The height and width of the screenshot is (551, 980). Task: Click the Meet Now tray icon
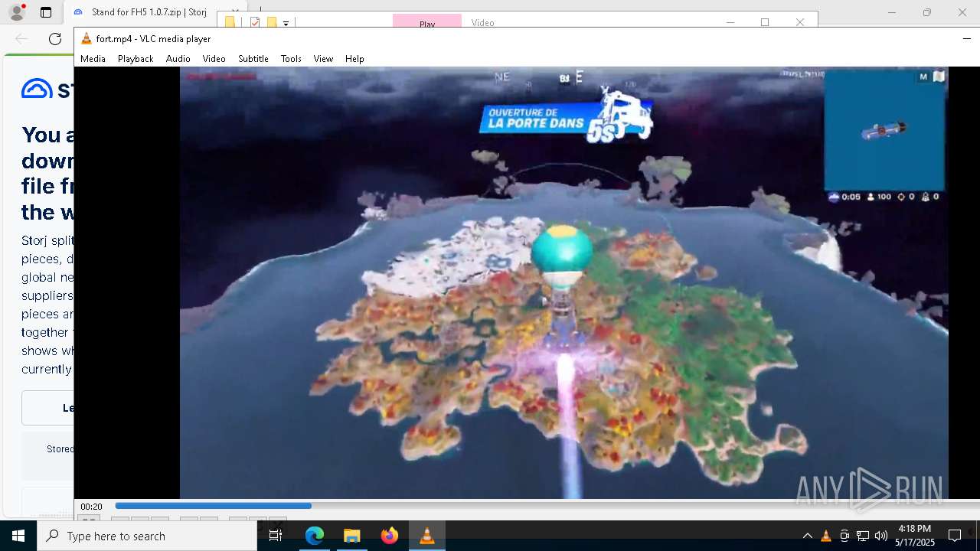(x=844, y=536)
